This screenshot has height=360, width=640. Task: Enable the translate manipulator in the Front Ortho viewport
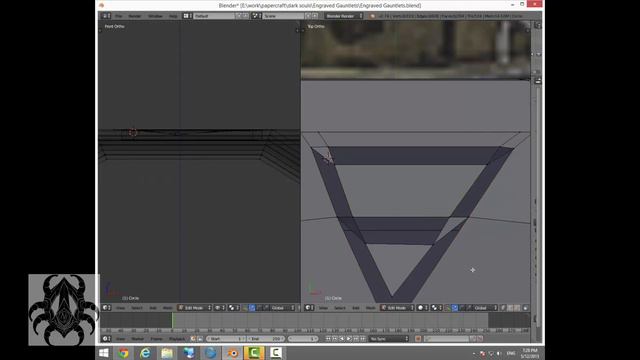pos(252,308)
